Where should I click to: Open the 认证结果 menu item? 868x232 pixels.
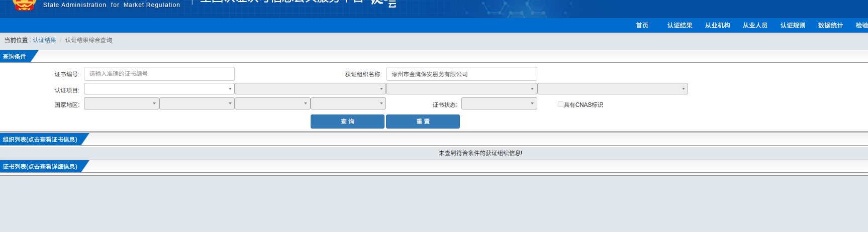(x=680, y=26)
